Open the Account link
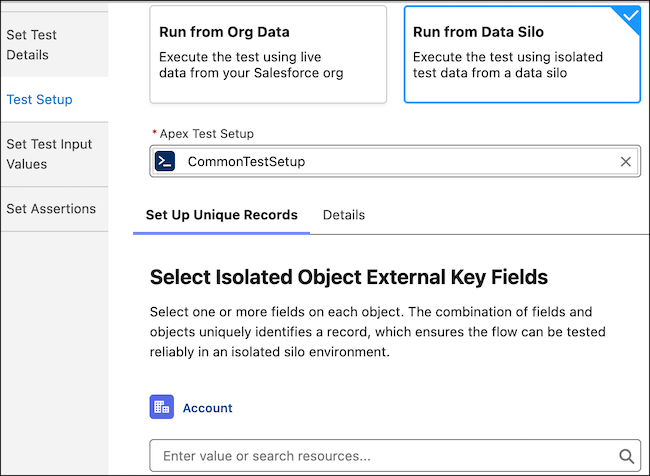The height and width of the screenshot is (476, 650). click(207, 408)
